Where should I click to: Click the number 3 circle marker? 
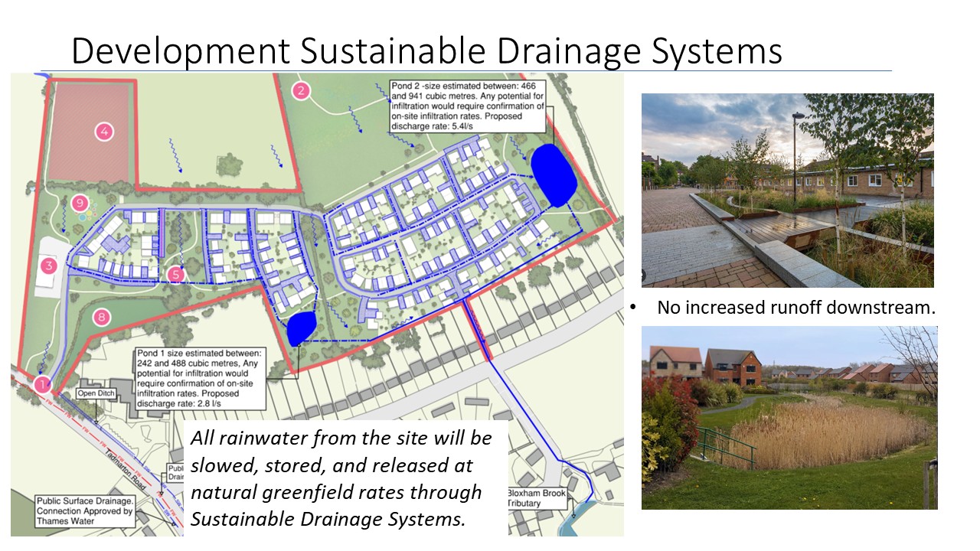tap(49, 266)
